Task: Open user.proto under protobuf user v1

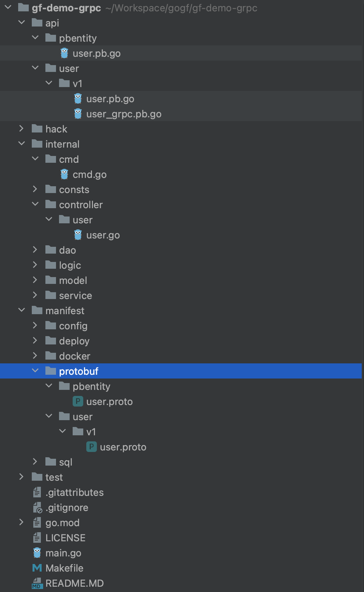Action: pyautogui.click(x=123, y=447)
